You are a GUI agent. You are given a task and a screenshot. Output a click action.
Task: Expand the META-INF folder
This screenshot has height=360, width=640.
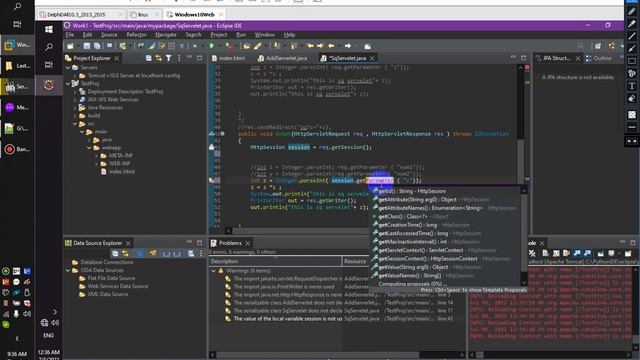(97, 156)
